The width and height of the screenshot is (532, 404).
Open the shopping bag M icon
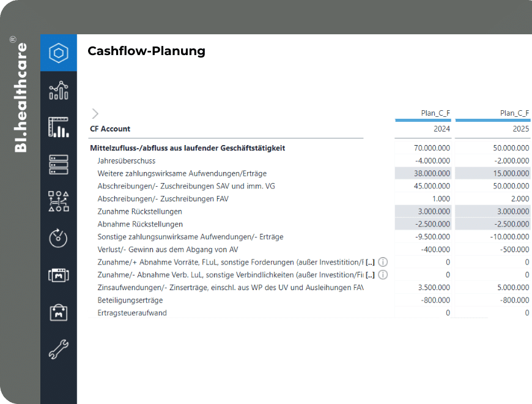coord(59,312)
